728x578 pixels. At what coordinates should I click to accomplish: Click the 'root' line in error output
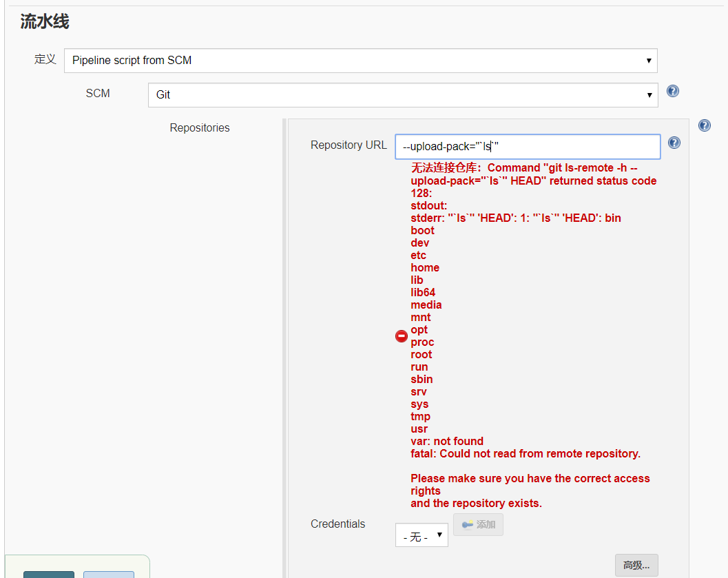point(421,355)
